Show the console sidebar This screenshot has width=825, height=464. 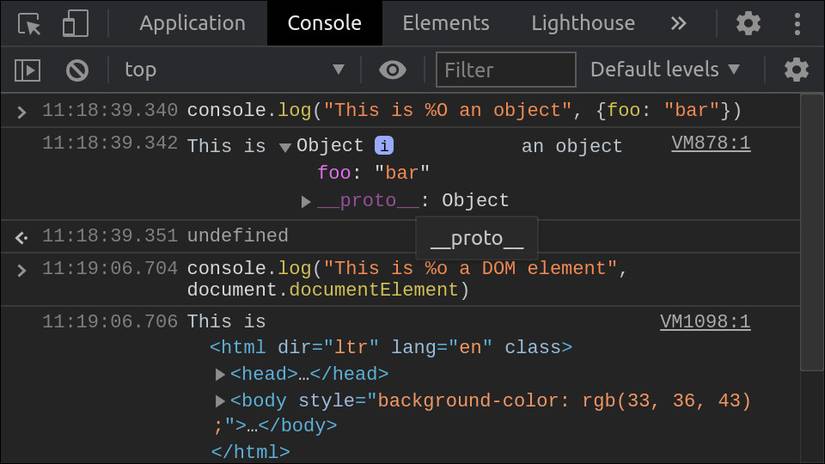click(27, 70)
